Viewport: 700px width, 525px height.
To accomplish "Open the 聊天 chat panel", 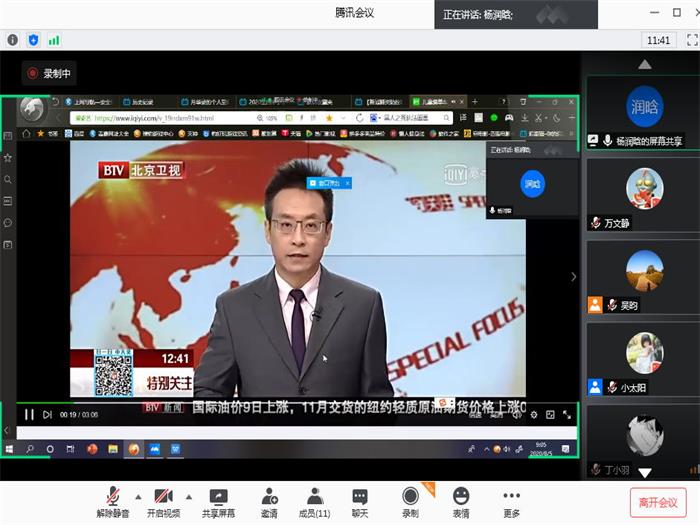I will 360,502.
